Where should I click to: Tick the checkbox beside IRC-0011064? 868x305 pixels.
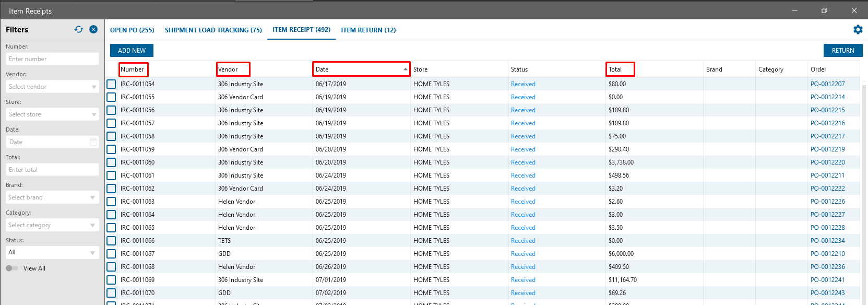point(111,215)
